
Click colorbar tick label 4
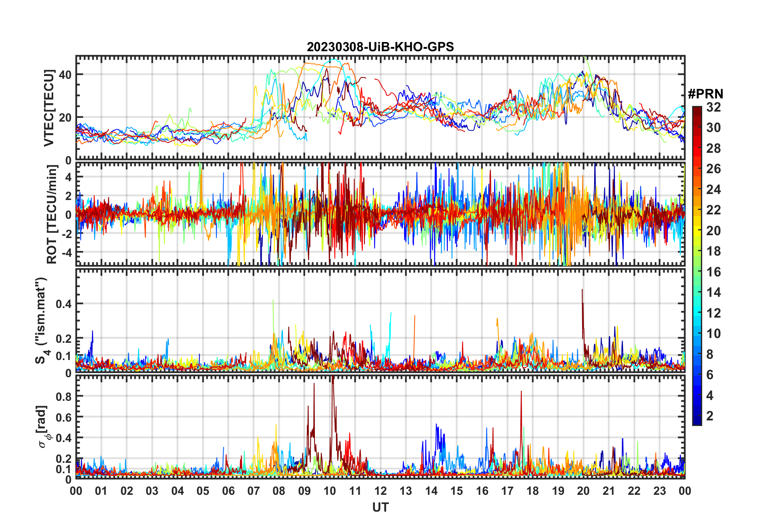point(710,396)
